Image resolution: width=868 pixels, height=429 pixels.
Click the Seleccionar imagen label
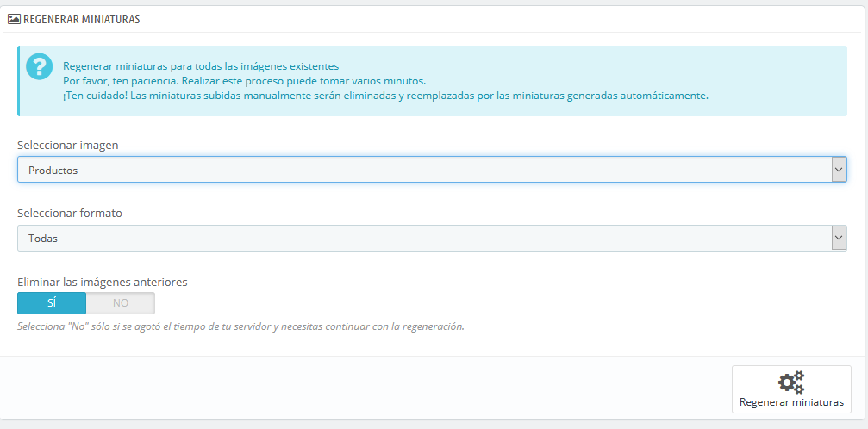pos(68,145)
